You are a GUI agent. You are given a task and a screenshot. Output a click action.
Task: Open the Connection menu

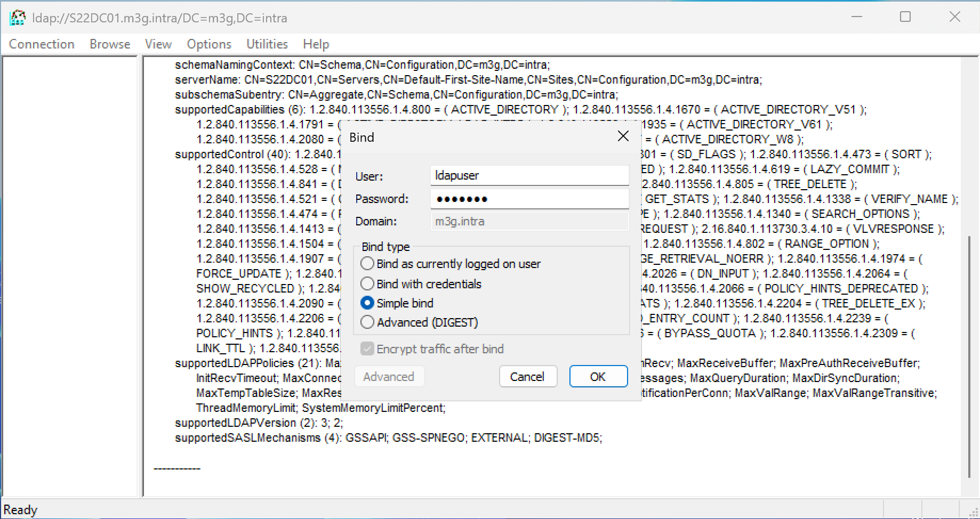[x=42, y=44]
